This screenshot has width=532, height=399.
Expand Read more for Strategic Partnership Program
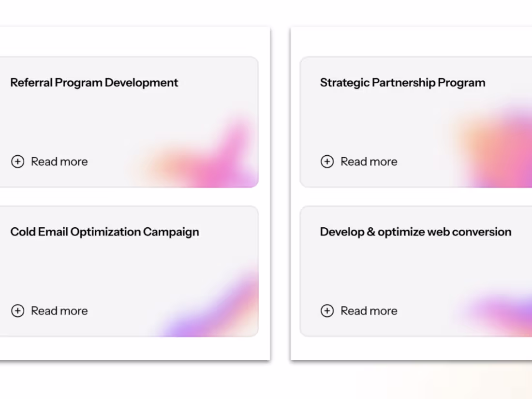(x=369, y=162)
